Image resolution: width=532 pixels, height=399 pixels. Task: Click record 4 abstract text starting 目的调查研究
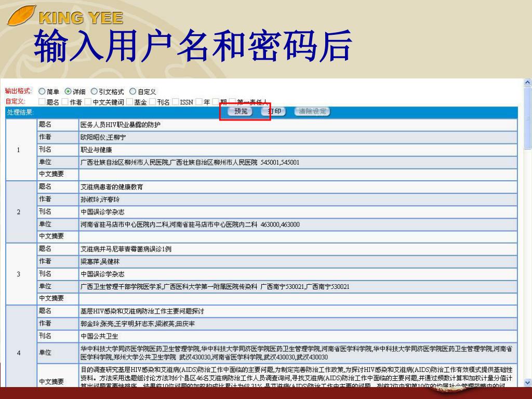pyautogui.click(x=298, y=376)
